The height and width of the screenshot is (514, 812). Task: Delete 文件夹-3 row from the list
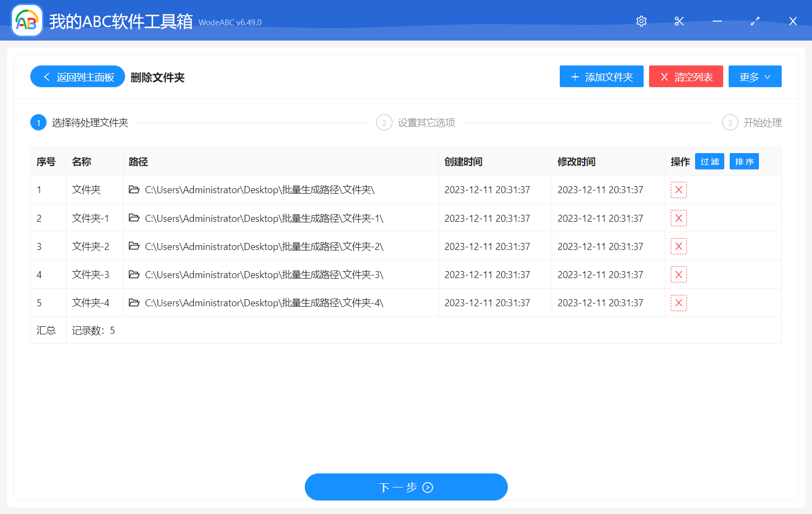coord(678,275)
